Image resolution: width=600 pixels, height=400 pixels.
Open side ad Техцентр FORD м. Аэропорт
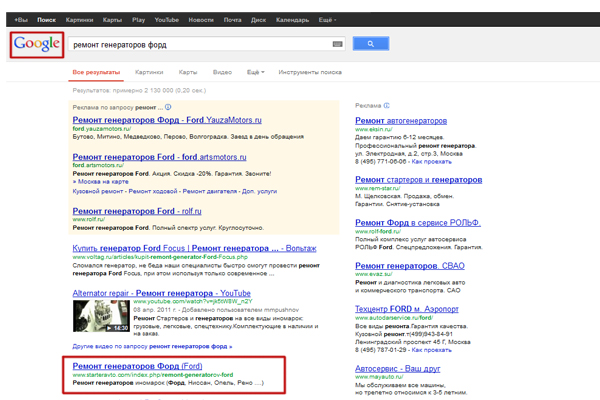(x=407, y=309)
